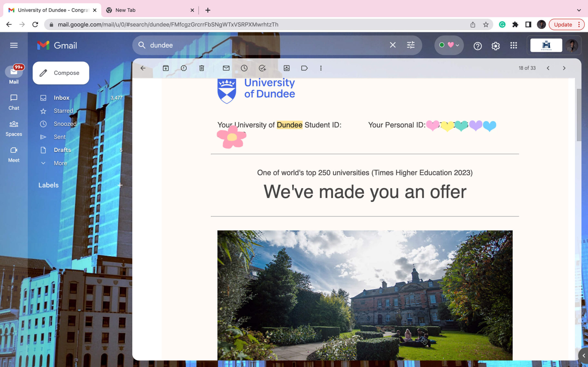Viewport: 588px width, 367px height.
Task: Open the three-dot More options menu
Action: pyautogui.click(x=321, y=68)
